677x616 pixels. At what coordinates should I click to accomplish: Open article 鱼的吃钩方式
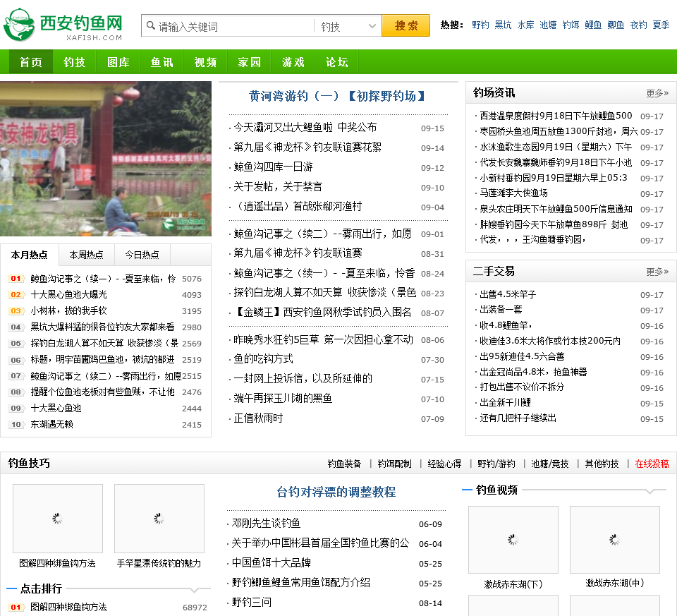(263, 358)
